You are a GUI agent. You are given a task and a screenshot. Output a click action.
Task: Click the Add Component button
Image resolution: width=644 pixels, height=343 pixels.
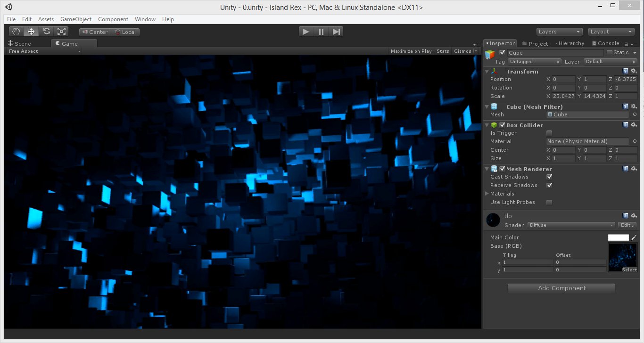pos(561,288)
